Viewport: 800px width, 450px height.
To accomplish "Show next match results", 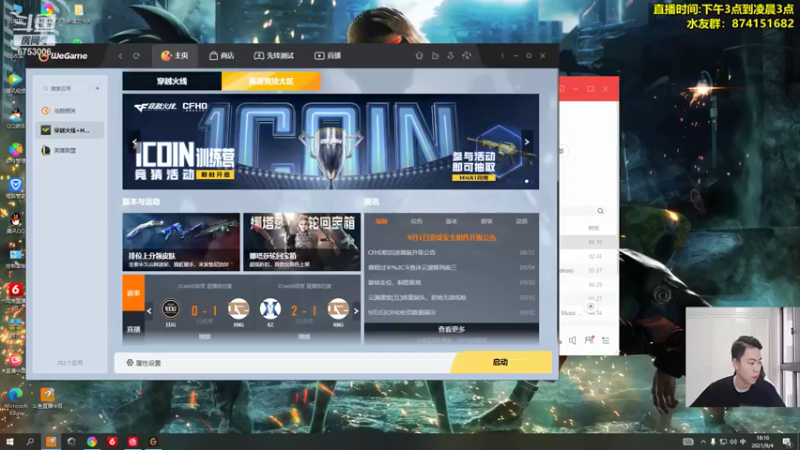I will (x=356, y=311).
